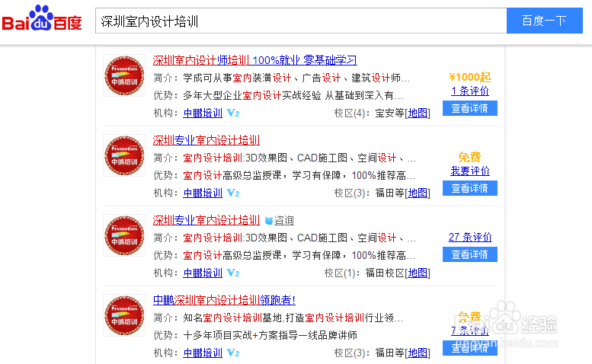Click the Baidu logo
Screen dimensions: 592x364
click(x=42, y=18)
